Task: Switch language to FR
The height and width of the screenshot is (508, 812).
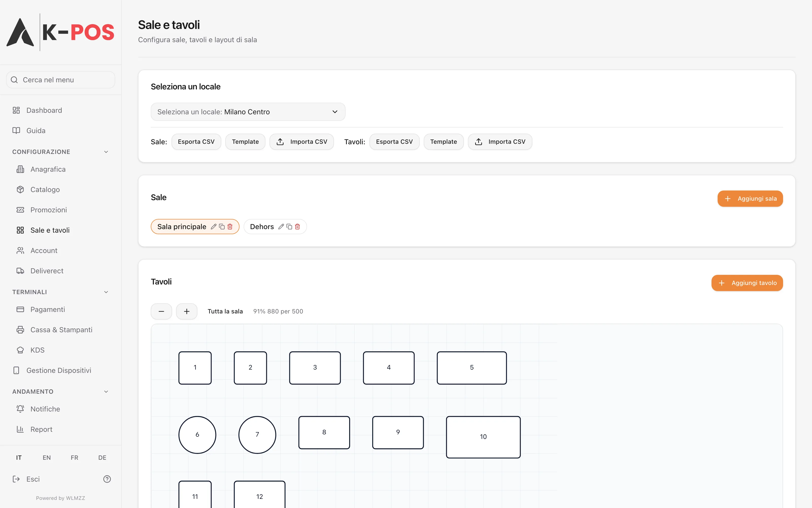Action: [75, 458]
